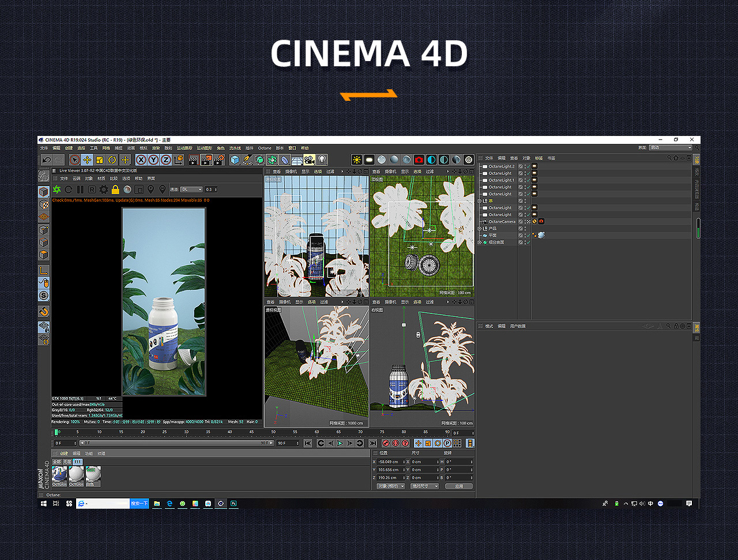This screenshot has width=738, height=560.
Task: Start Octane render in Live Viewer
Action: pyautogui.click(x=57, y=189)
